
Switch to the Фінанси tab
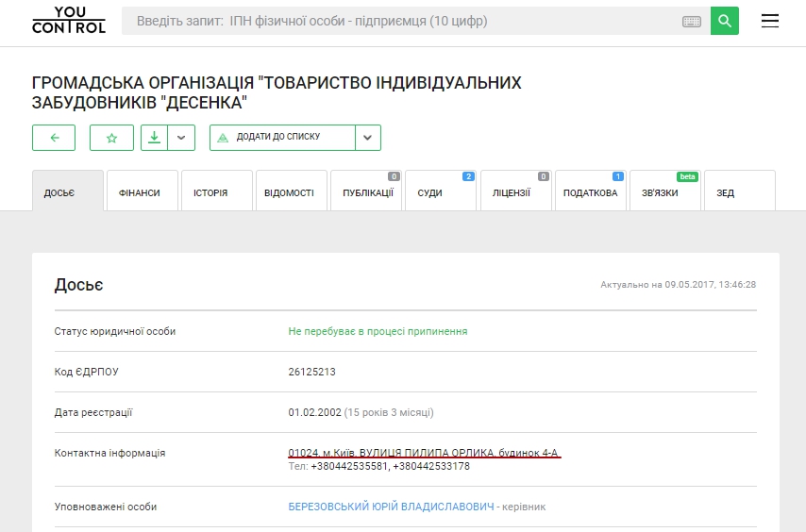[140, 192]
